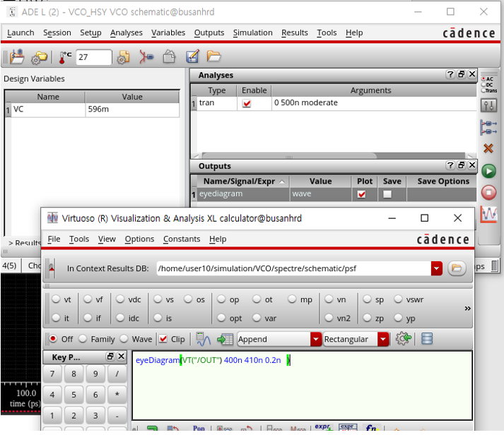504x435 pixels.
Task: Sort outputs by Name/Signal/Expr column arrow
Action: pos(282,181)
